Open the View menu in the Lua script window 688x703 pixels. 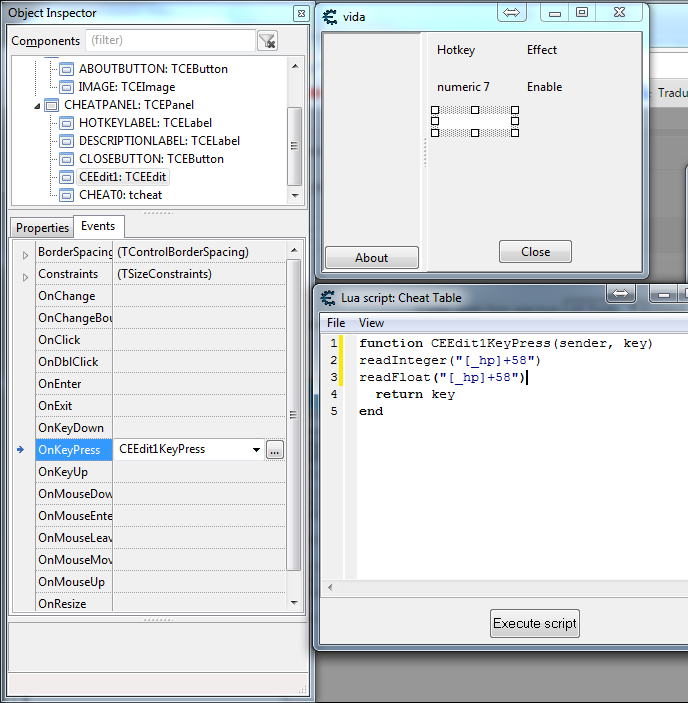pyautogui.click(x=371, y=323)
